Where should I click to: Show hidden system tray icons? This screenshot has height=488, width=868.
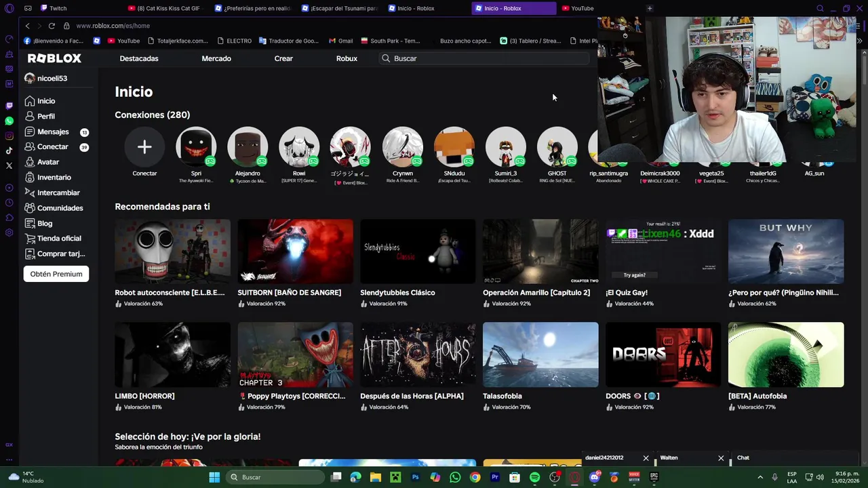point(759,477)
